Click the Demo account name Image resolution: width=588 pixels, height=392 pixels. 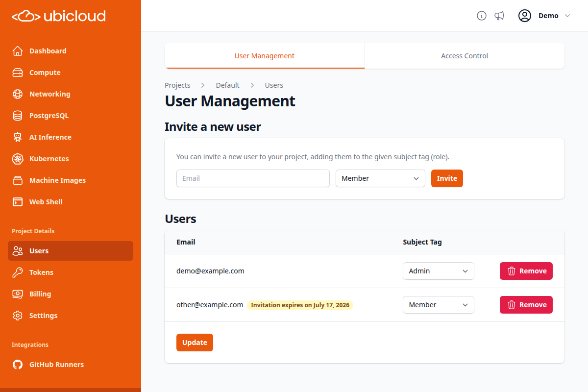(548, 16)
